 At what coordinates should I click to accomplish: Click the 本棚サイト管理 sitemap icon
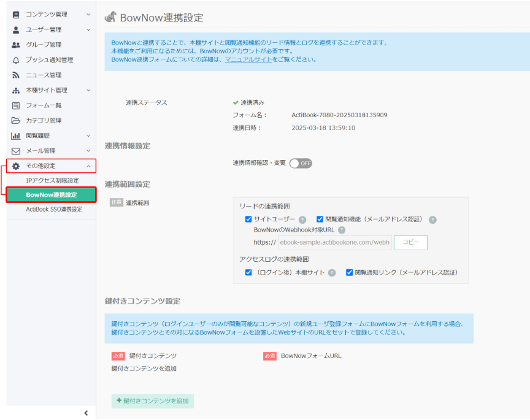point(16,91)
